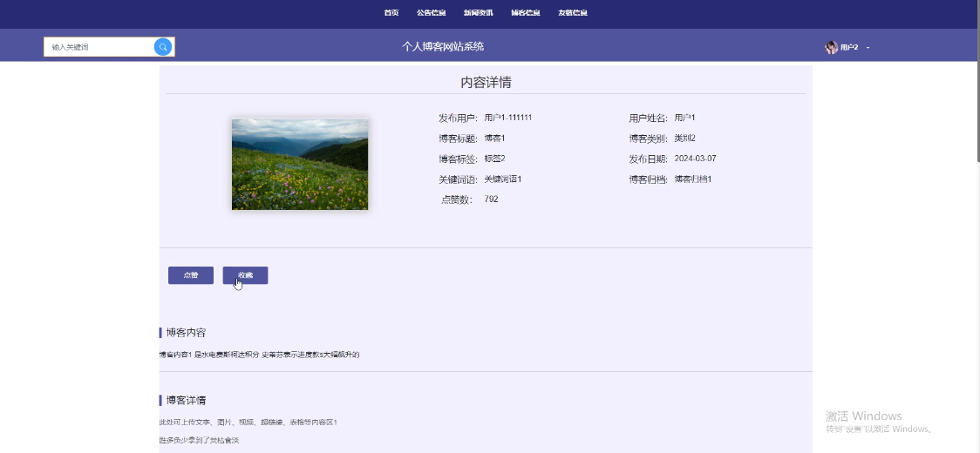This screenshot has width=980, height=453.
Task: Select the category value 类别2
Action: coord(684,139)
